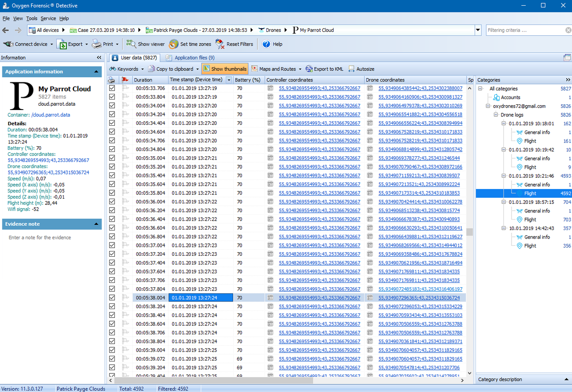
Task: Click Reset Filters
Action: click(234, 44)
